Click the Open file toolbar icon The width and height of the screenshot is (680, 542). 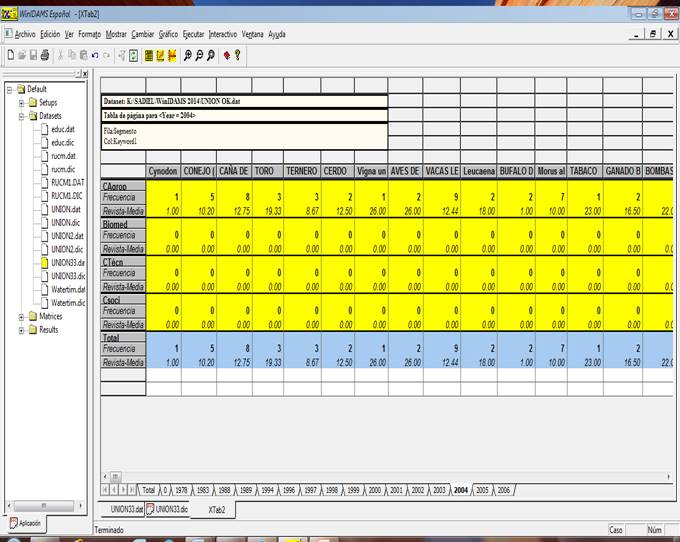22,54
